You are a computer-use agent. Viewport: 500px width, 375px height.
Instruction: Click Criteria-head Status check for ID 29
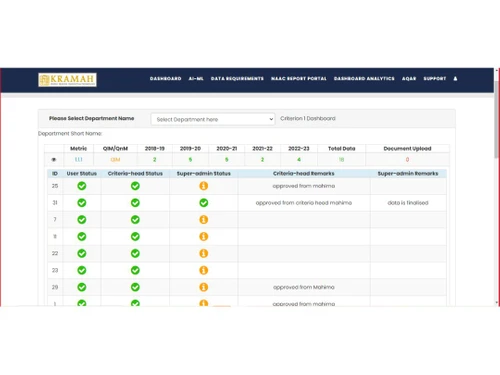135,287
